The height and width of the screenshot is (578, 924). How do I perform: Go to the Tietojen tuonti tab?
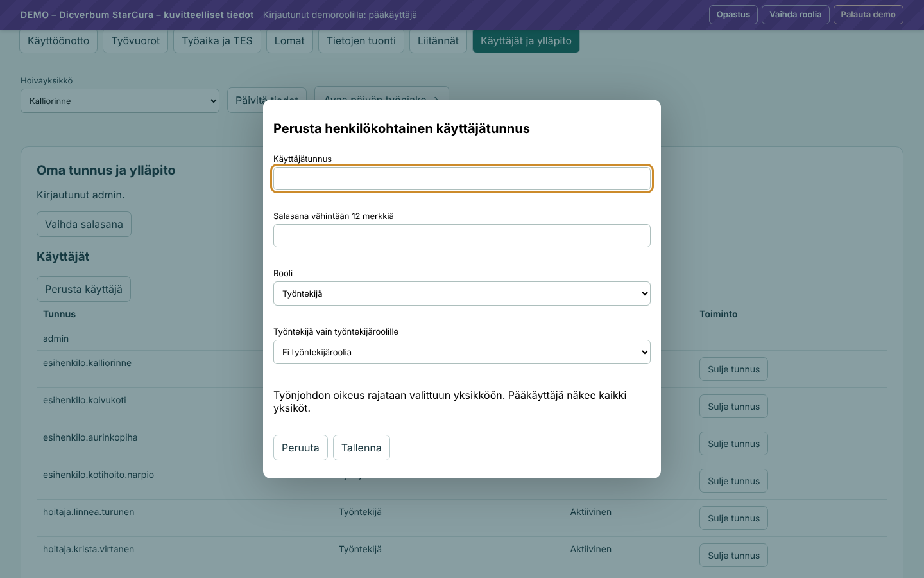pyautogui.click(x=361, y=40)
